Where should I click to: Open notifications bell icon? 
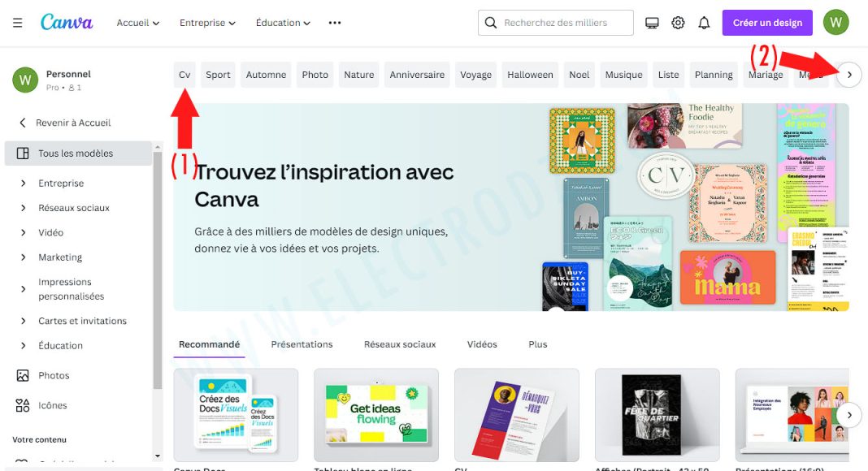(x=704, y=23)
